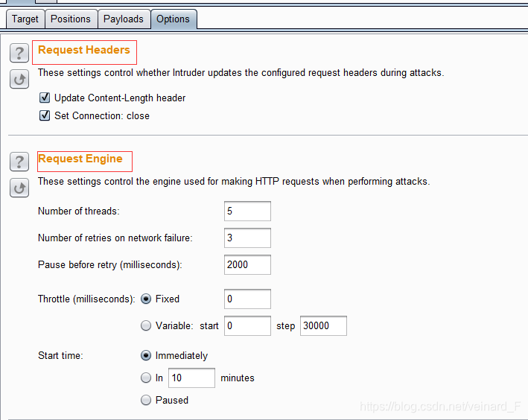The image size is (528, 420).
Task: Click the Pause before retry field
Action: (x=247, y=264)
